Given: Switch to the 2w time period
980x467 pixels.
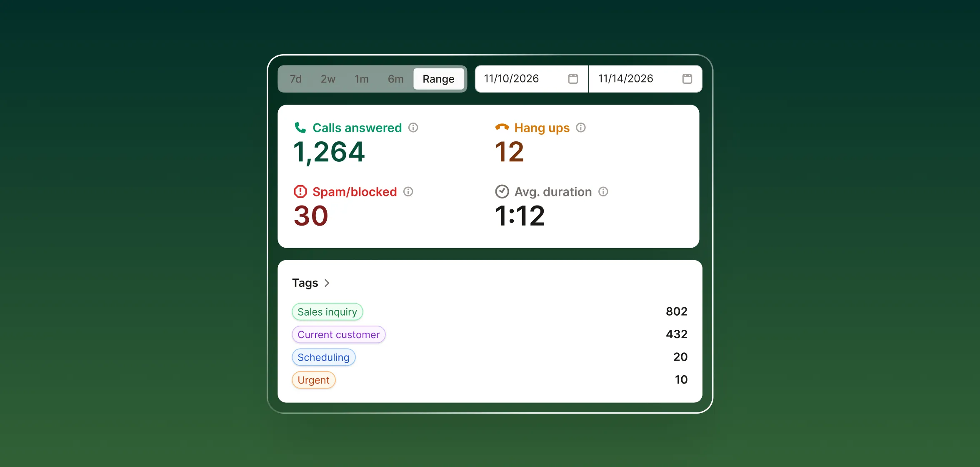Looking at the screenshot, I should tap(328, 79).
